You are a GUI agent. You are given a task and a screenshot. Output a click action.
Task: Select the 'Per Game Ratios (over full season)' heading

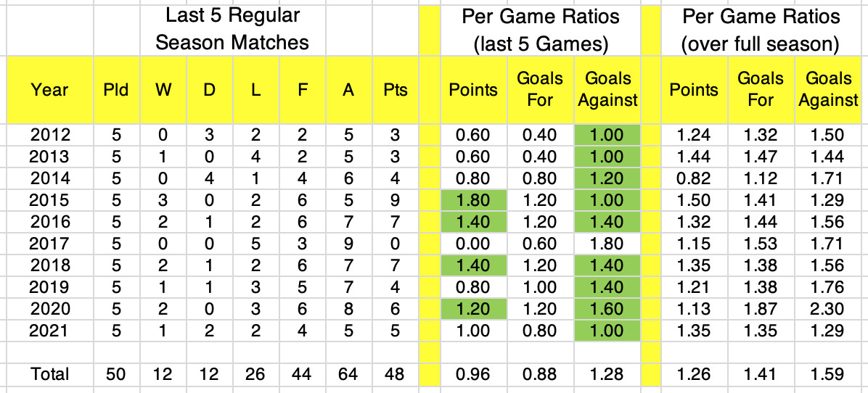761,29
